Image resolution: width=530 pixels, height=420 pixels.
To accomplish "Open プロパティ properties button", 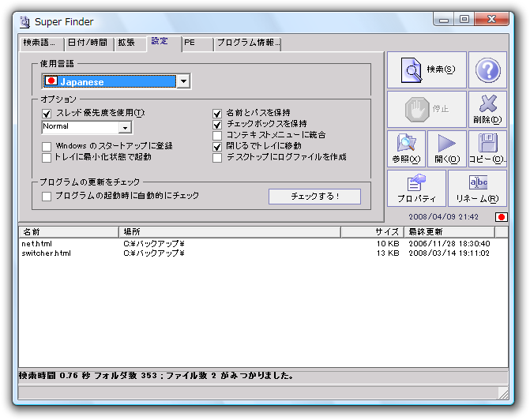I will click(416, 188).
